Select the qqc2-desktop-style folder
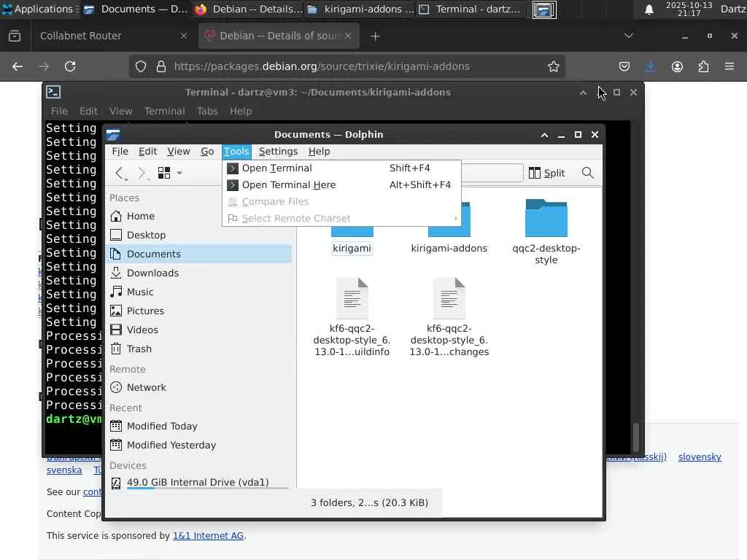 tap(546, 233)
